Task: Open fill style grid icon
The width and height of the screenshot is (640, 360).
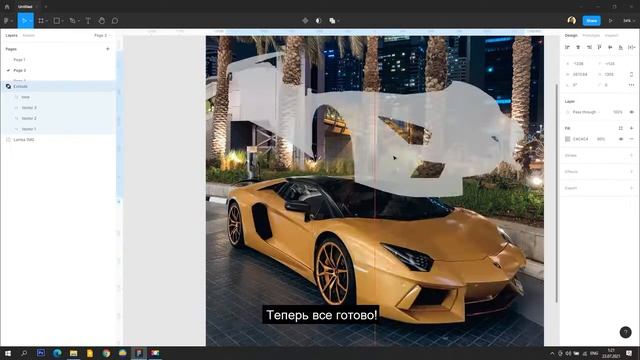Action: (x=620, y=128)
